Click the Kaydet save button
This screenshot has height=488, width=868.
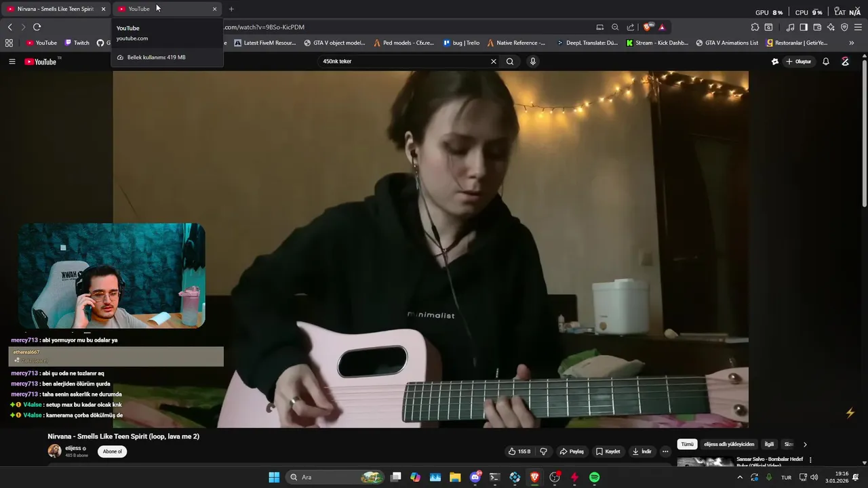(608, 451)
